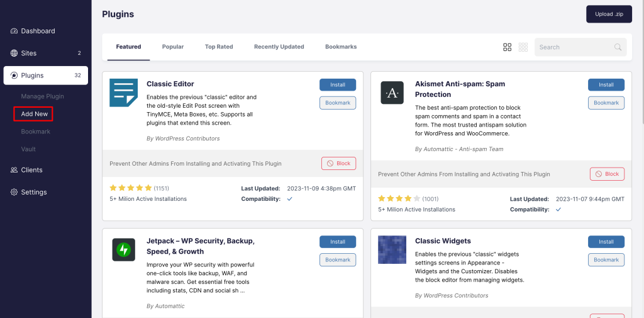644x318 pixels.
Task: Click the Dashboard gauge icon
Action: (14, 31)
